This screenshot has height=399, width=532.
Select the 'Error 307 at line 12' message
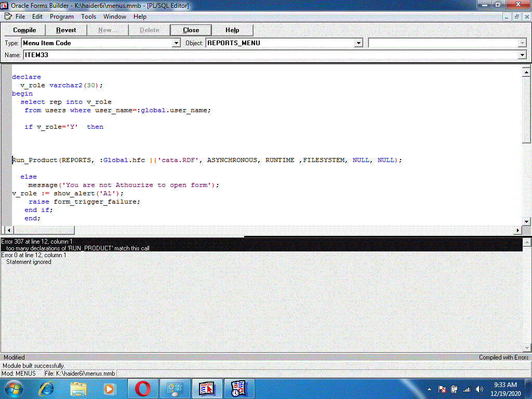pos(37,242)
